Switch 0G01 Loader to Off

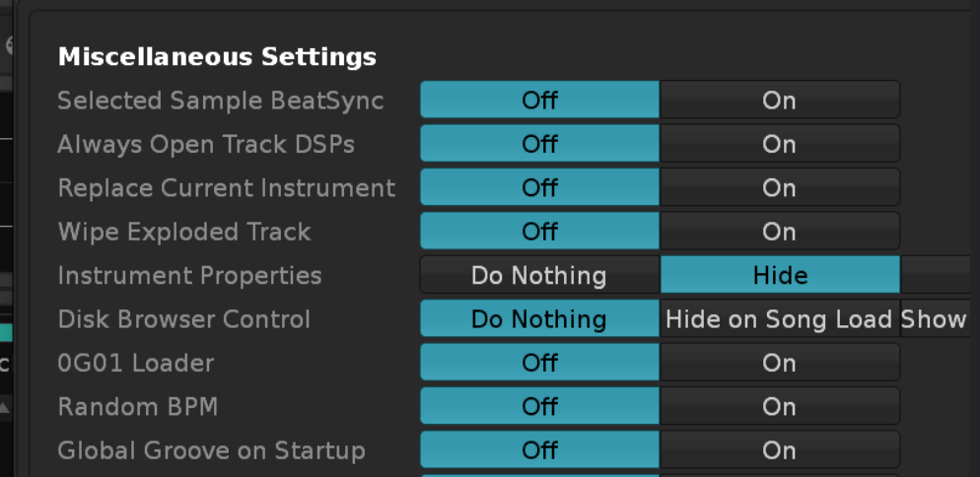click(x=539, y=363)
